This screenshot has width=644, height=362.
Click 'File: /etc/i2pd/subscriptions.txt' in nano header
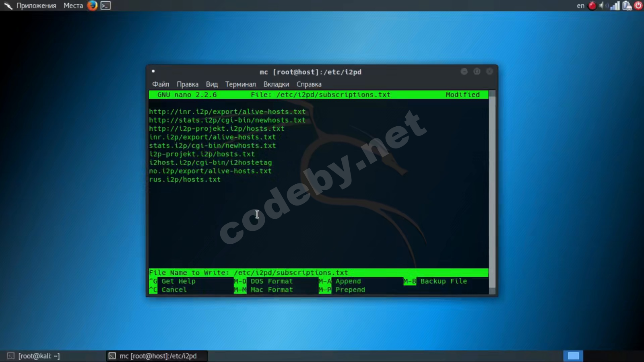click(x=320, y=95)
